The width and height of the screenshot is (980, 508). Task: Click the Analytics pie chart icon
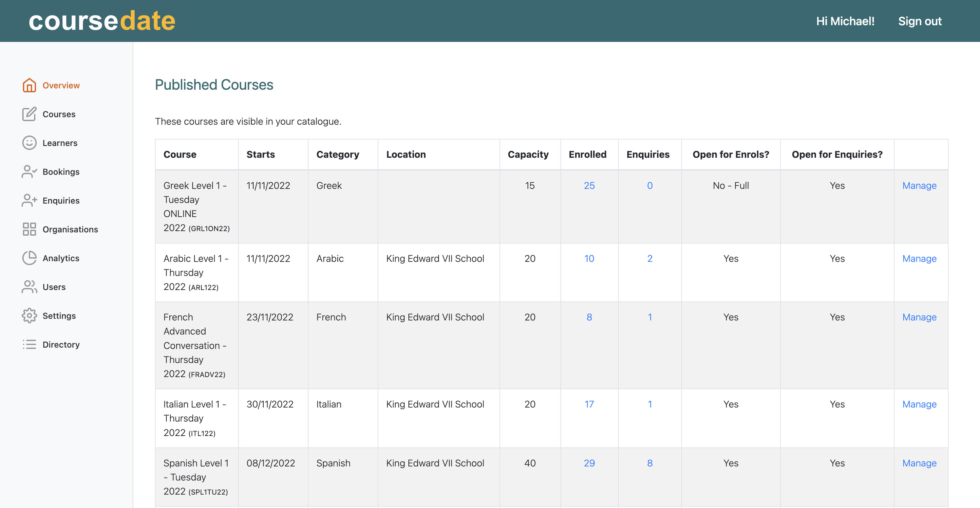pos(29,258)
